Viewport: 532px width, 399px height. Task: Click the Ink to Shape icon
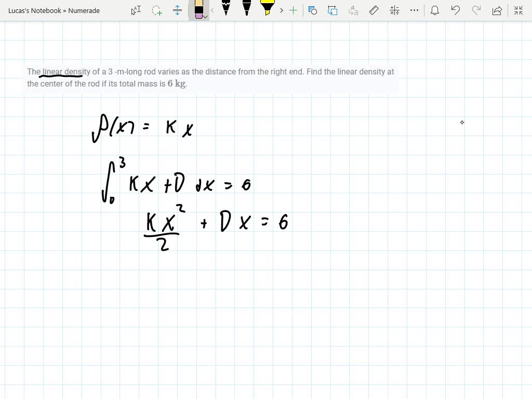tap(332, 10)
